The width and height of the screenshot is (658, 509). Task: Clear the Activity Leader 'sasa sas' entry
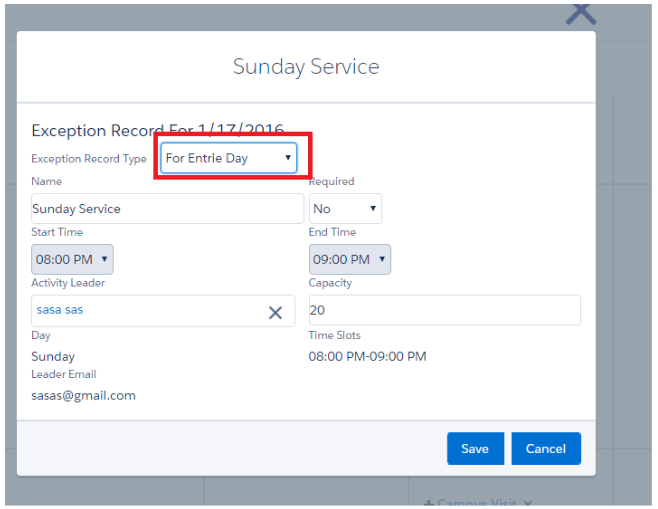pos(275,312)
